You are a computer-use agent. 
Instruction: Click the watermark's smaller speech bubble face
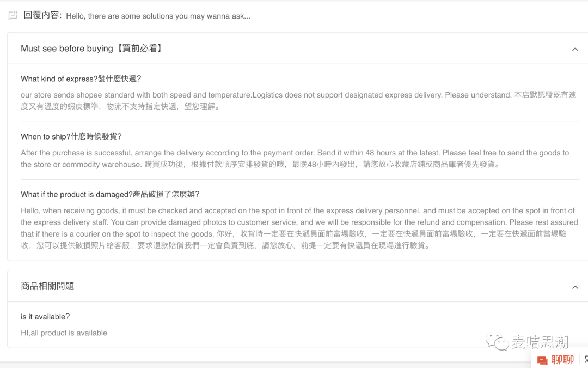501,345
